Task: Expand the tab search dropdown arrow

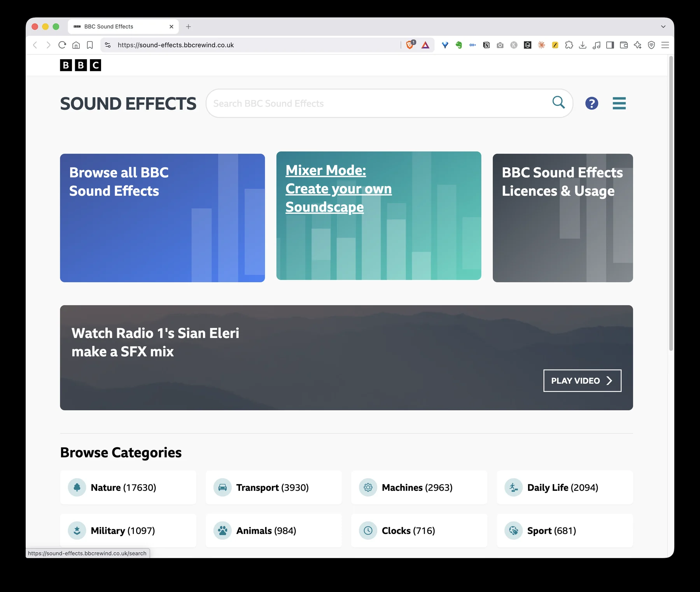Action: 663,26
